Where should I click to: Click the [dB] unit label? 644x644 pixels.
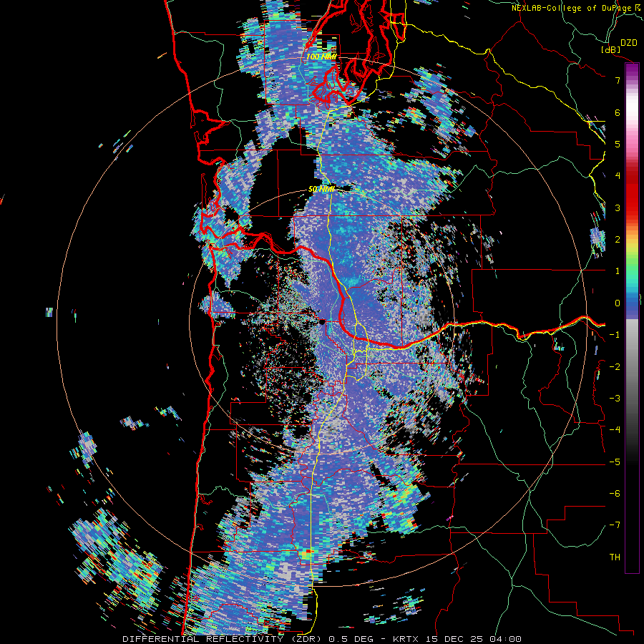pyautogui.click(x=610, y=49)
